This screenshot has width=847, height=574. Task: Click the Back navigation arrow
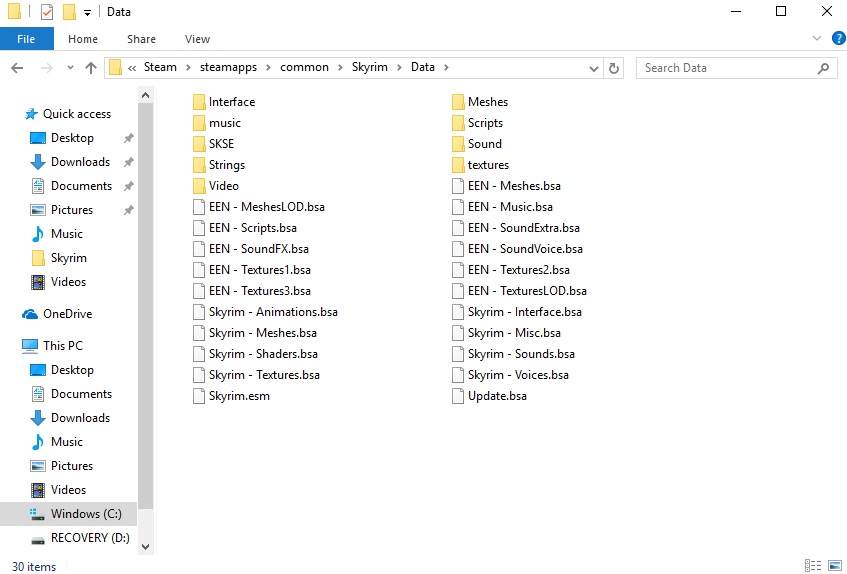coord(17,68)
